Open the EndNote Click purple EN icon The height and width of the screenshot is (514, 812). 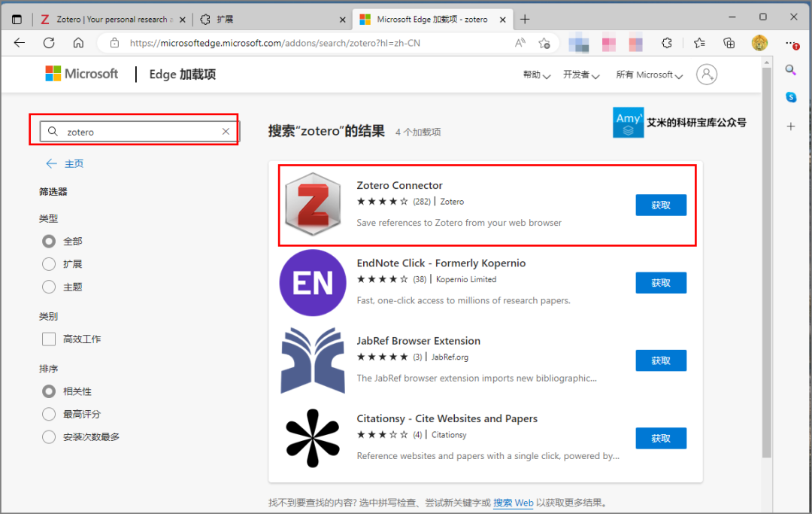[313, 283]
